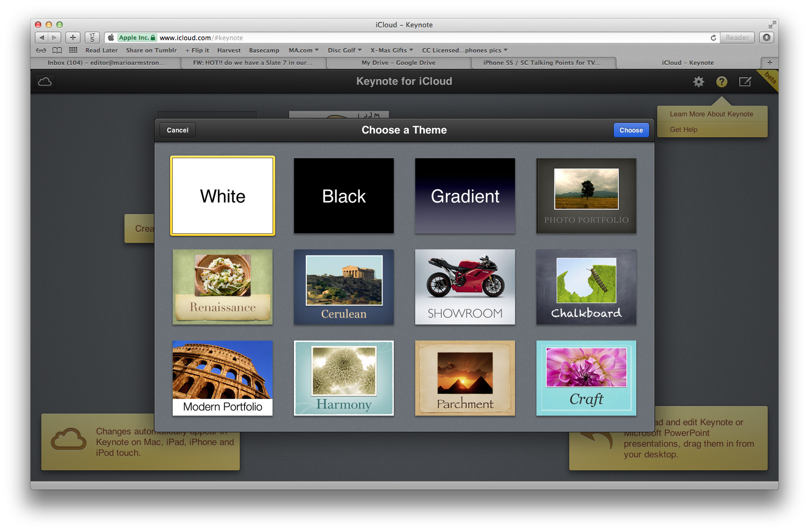Open the Harvest bookmark

point(229,50)
